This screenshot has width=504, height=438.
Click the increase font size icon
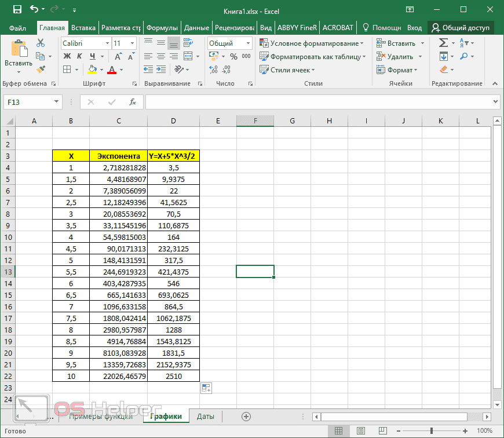point(119,56)
